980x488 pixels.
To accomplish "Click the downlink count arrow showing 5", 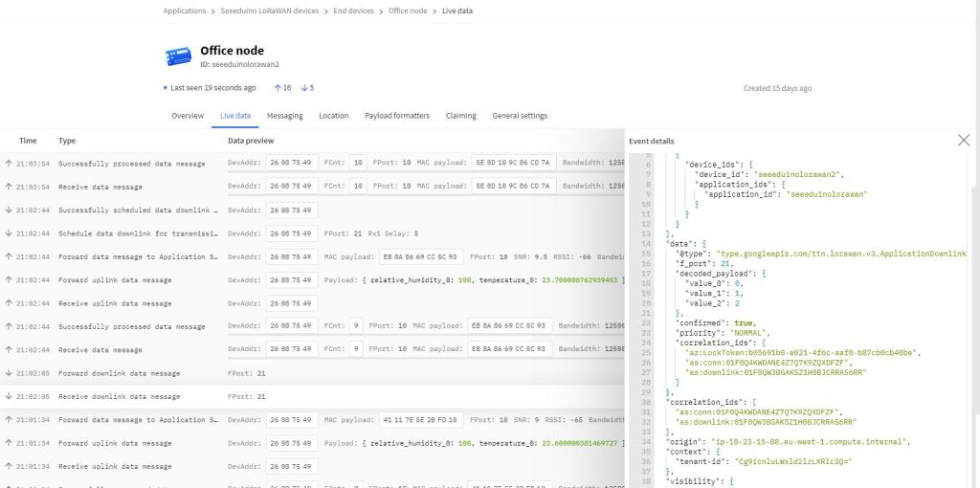I will [x=305, y=88].
